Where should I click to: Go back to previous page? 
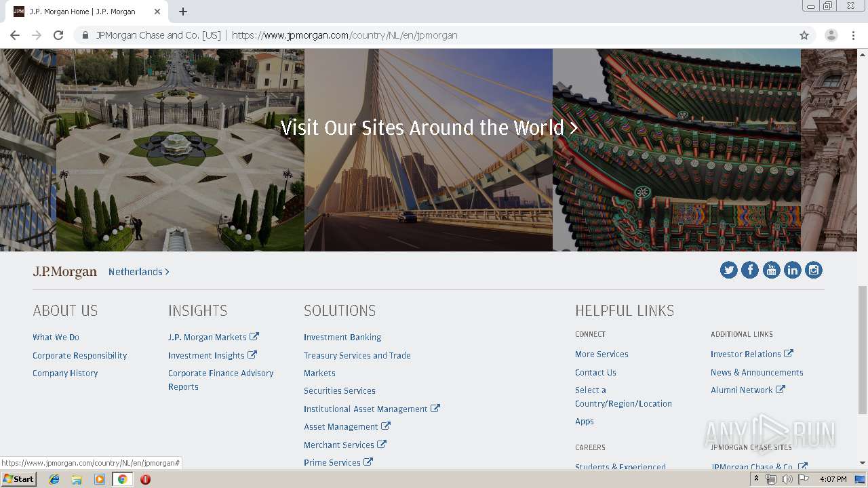[15, 35]
